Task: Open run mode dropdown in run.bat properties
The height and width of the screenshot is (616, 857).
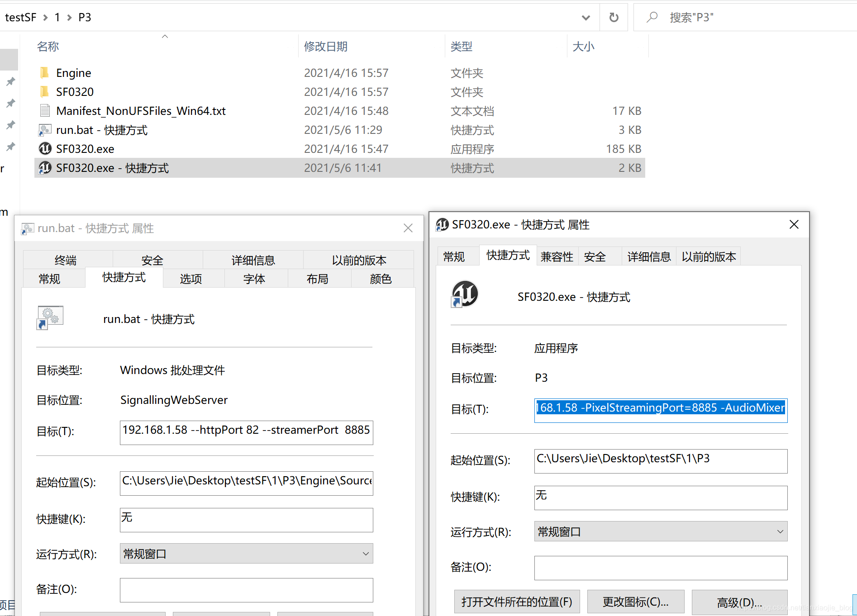Action: click(x=366, y=554)
